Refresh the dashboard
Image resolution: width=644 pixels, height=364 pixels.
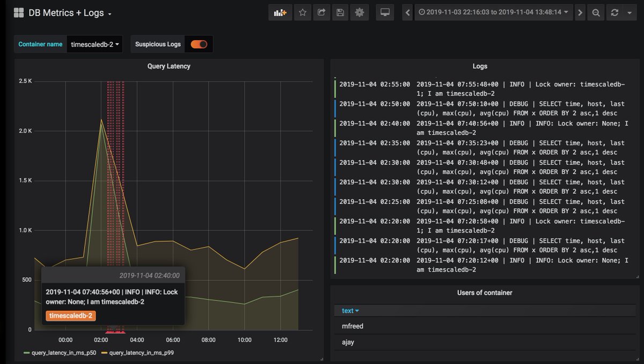pyautogui.click(x=614, y=12)
